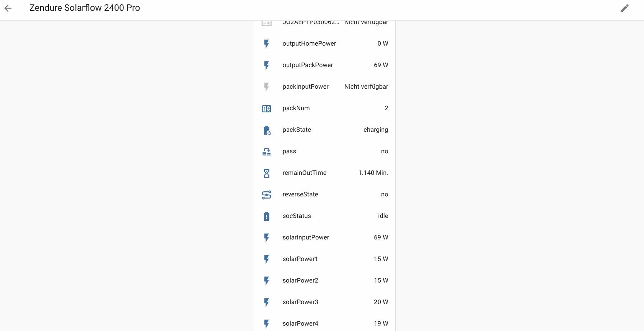Image resolution: width=644 pixels, height=331 pixels.
Task: Select the solarPower1 entity label
Action: tap(300, 259)
